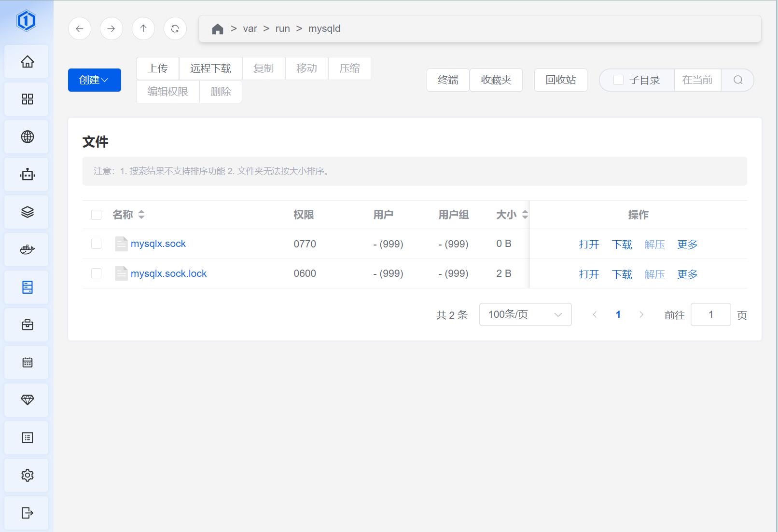
Task: Select the globe website icon in sidebar
Action: click(27, 136)
